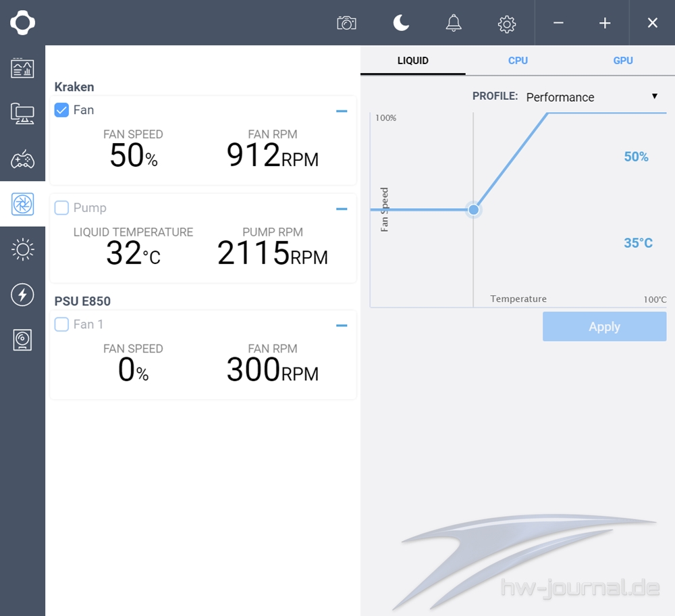This screenshot has width=675, height=616.
Task: Click the 2115 RPM pump reading
Action: pos(273,253)
